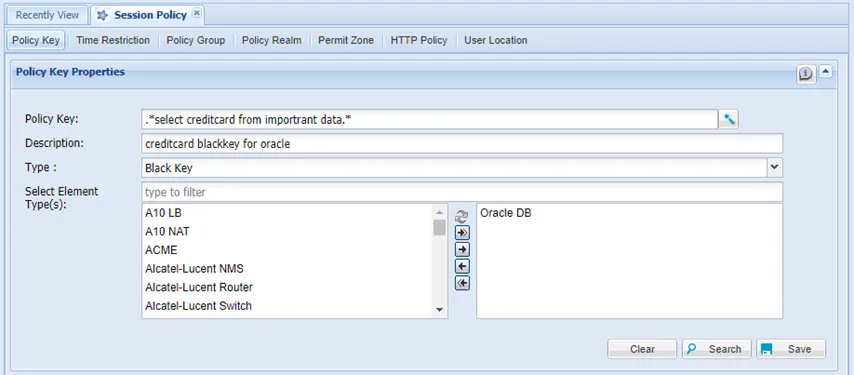Close the Session Policy tab
Image resolution: width=854 pixels, height=375 pixels.
coord(197,13)
